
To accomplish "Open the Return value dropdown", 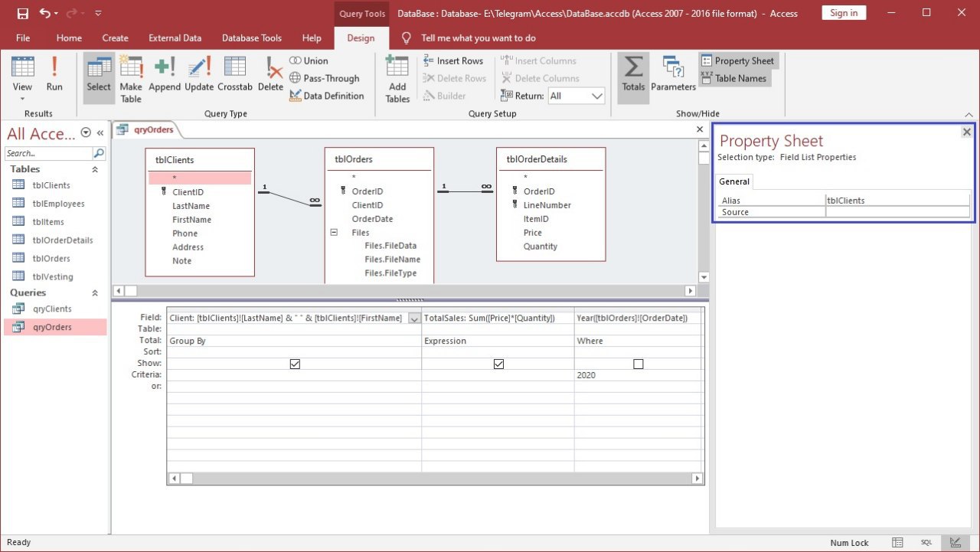I will click(x=597, y=96).
